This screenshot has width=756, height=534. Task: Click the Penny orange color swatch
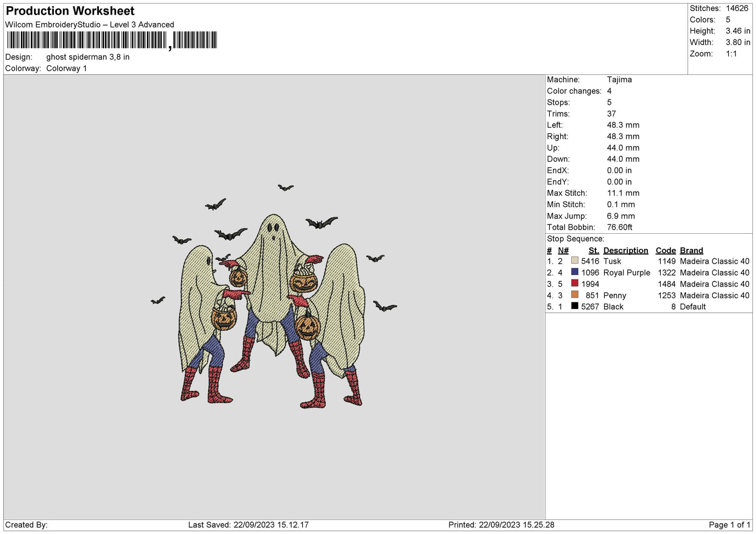click(x=575, y=294)
